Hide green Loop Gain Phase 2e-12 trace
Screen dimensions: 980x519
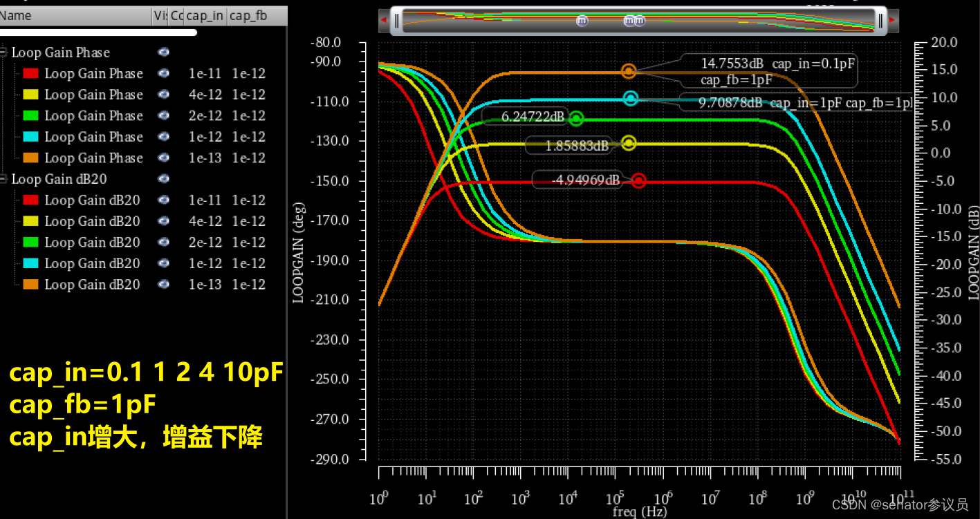(164, 115)
